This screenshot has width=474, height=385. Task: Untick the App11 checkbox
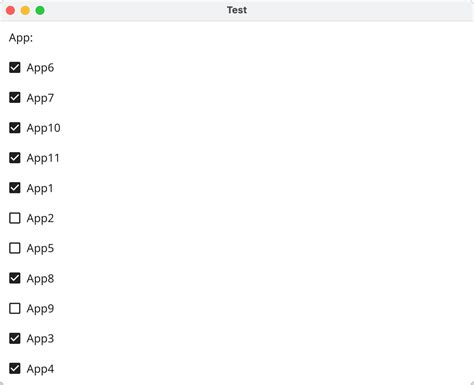[x=15, y=158]
